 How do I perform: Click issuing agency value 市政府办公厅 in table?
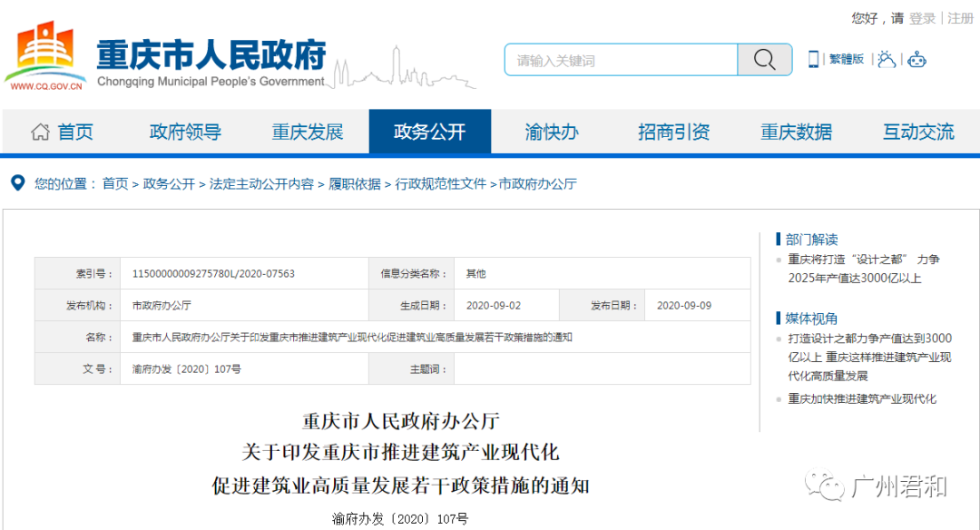click(x=162, y=306)
